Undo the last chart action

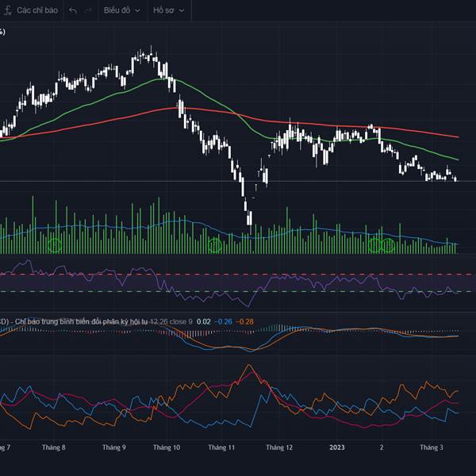73,10
